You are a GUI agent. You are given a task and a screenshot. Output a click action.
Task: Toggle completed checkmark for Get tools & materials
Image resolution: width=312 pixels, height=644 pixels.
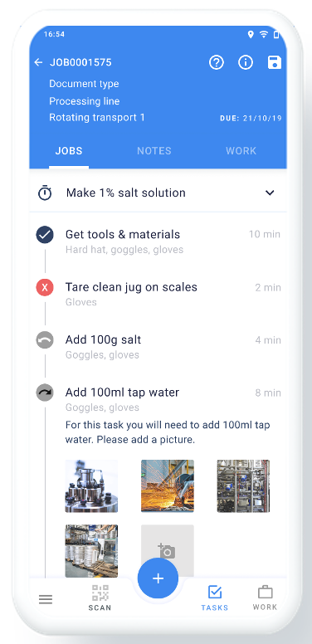[45, 235]
